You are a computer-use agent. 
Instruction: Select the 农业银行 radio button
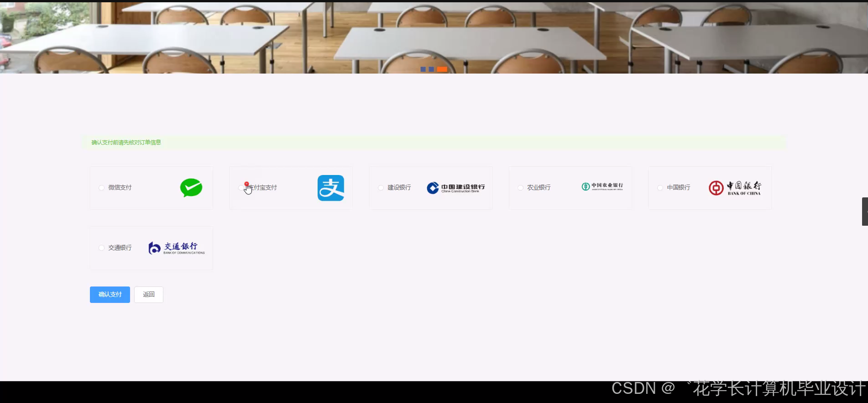point(521,188)
